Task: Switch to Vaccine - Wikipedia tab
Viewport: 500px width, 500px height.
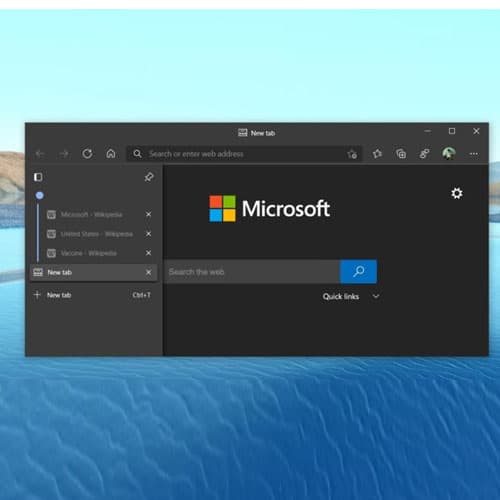Action: click(93, 253)
